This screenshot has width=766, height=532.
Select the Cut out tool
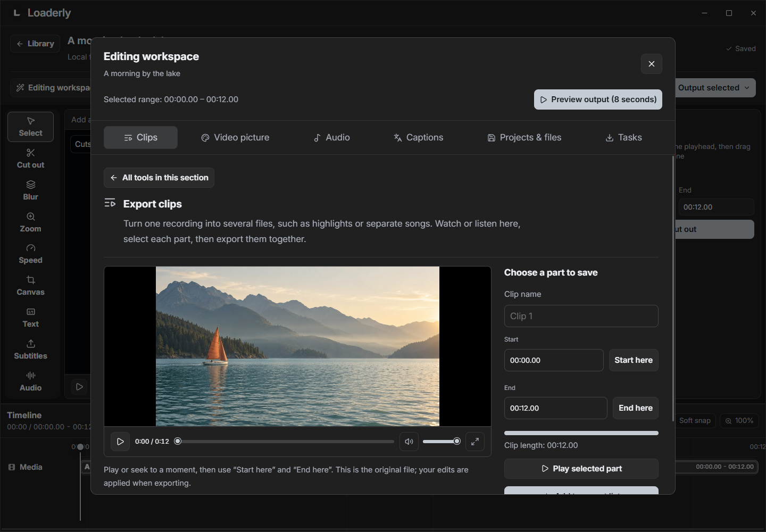click(30, 159)
